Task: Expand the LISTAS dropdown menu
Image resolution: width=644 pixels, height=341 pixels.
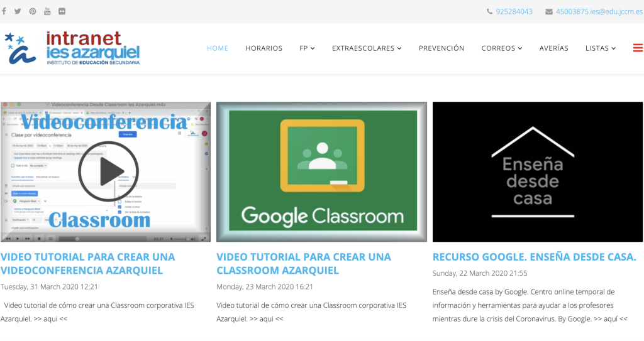Action: click(601, 48)
